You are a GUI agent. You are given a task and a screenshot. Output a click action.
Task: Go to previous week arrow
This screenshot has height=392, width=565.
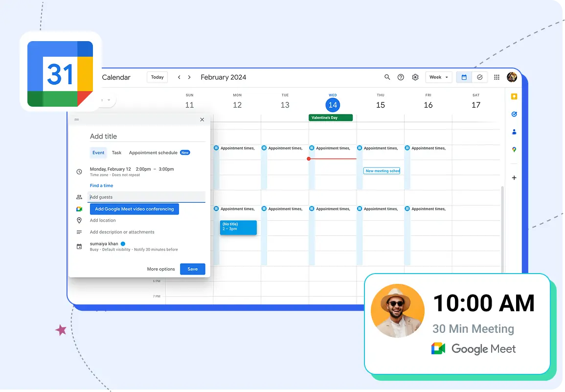(179, 77)
